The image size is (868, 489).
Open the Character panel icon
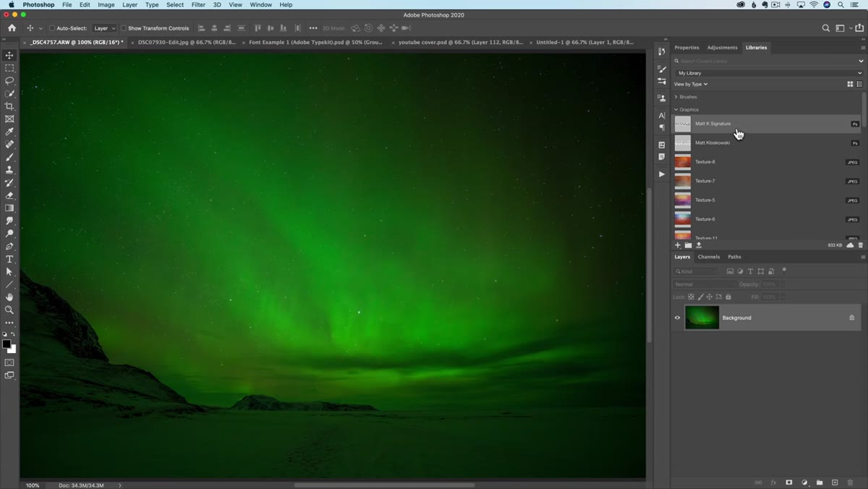pos(661,115)
